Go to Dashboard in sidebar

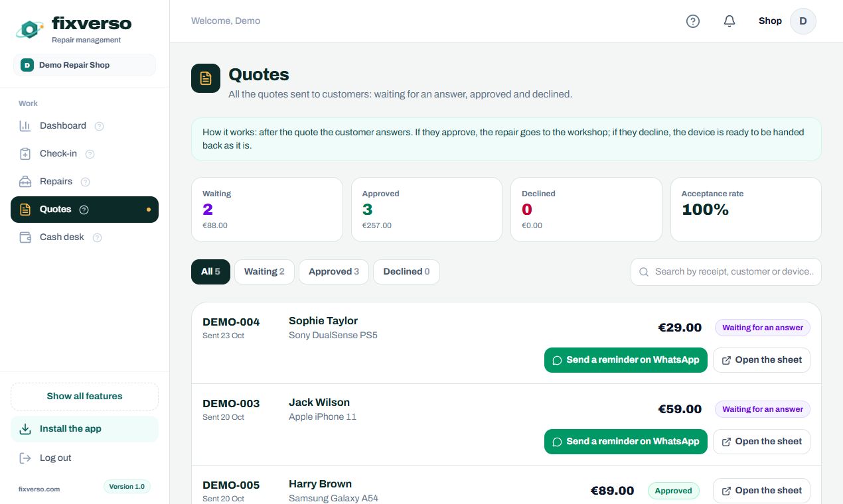pyautogui.click(x=84, y=126)
